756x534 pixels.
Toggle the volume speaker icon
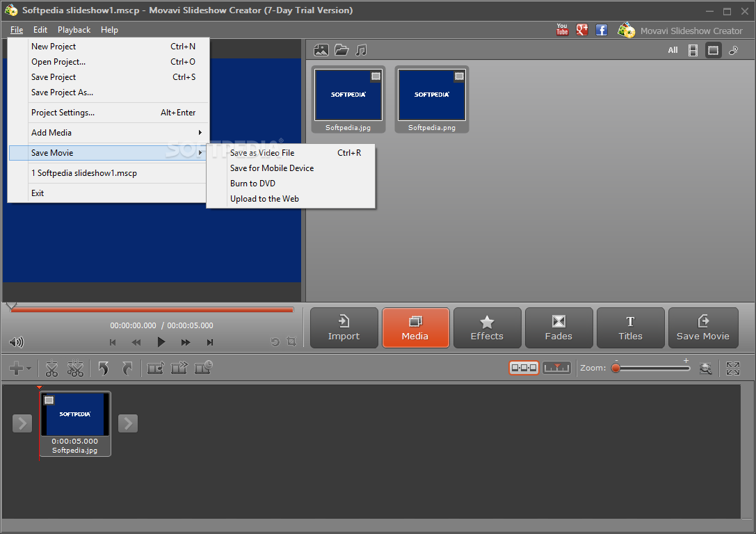(x=16, y=342)
